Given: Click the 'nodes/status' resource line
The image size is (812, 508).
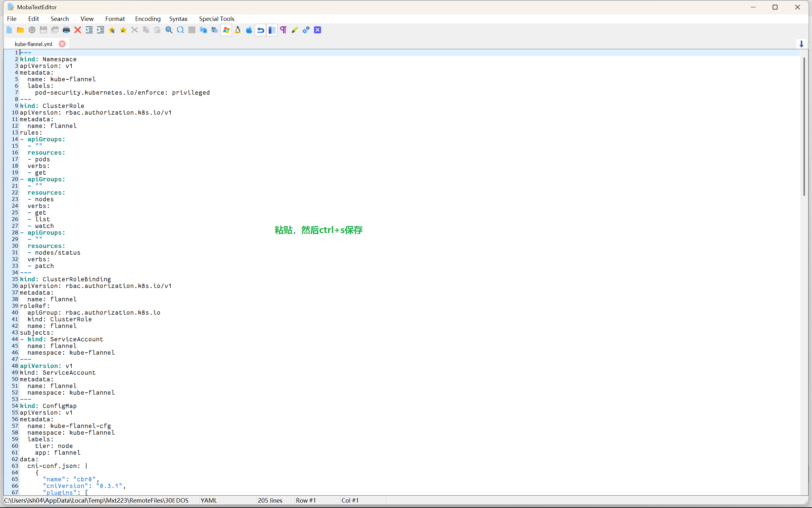Looking at the screenshot, I should 54,253.
